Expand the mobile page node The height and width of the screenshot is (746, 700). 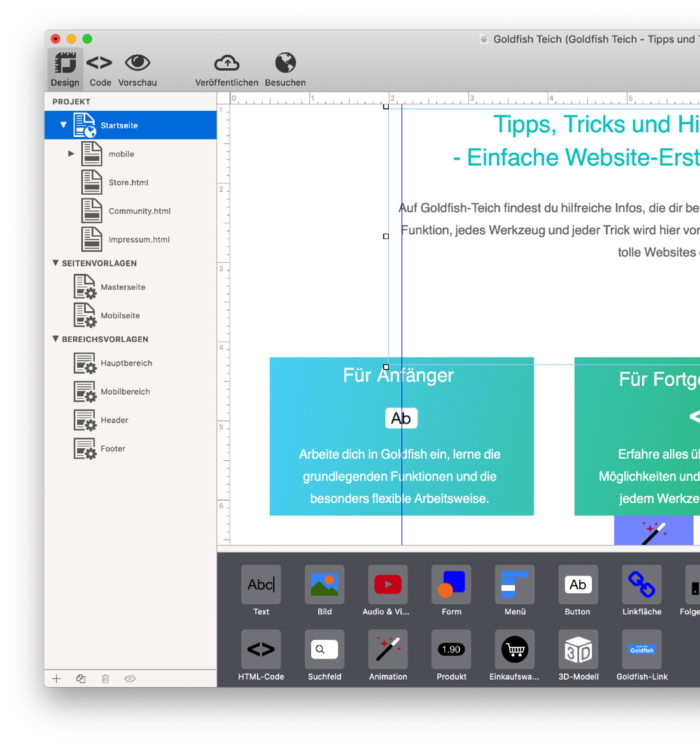pyautogui.click(x=71, y=153)
